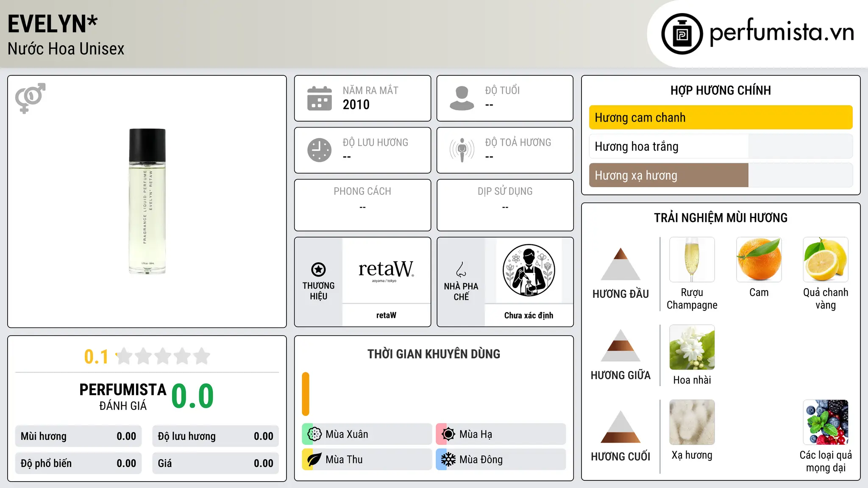This screenshot has height=488, width=868.
Task: Click the leaf icon for Mùa Thu
Action: [x=314, y=460]
